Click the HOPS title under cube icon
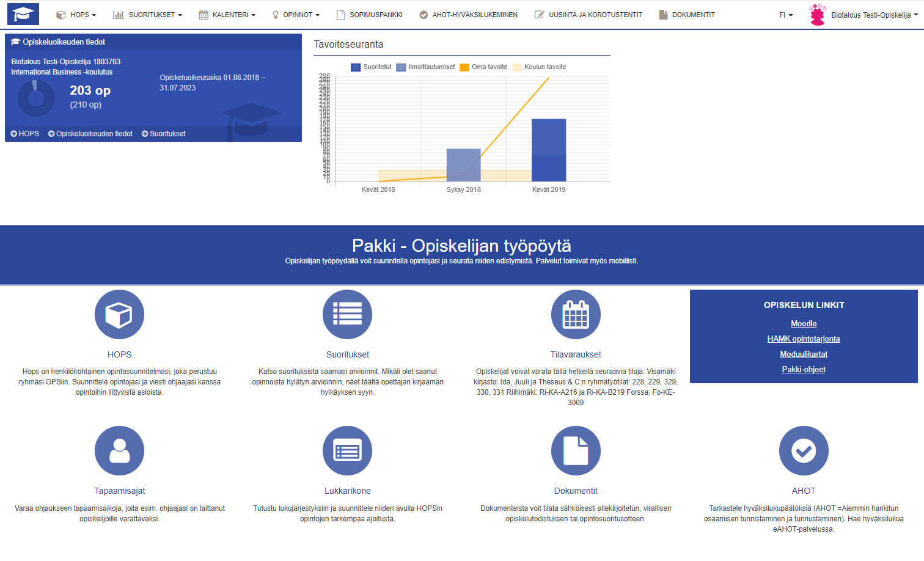 pos(119,354)
